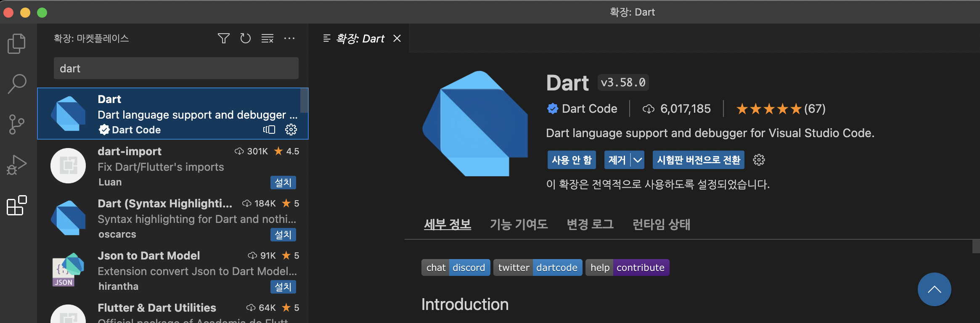Select the Dart extension row in list
This screenshot has height=323, width=980.
pyautogui.click(x=173, y=114)
